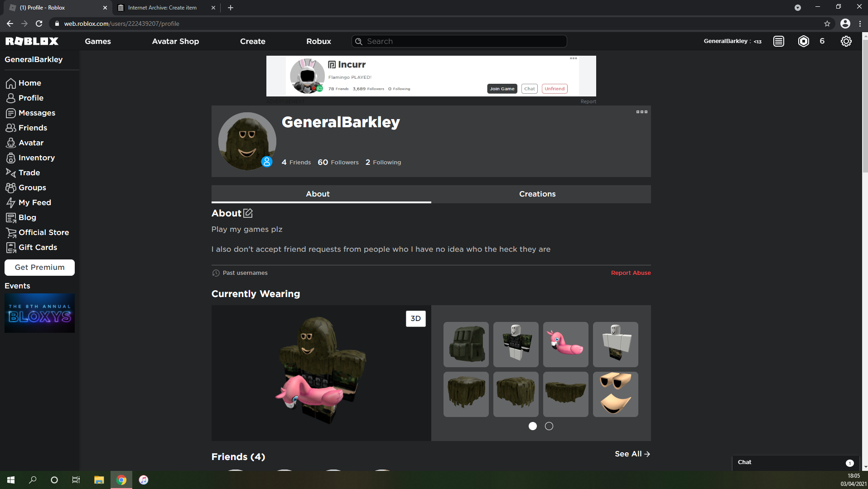Image resolution: width=868 pixels, height=489 pixels.
Task: Open the Windows Start menu
Action: point(11,480)
